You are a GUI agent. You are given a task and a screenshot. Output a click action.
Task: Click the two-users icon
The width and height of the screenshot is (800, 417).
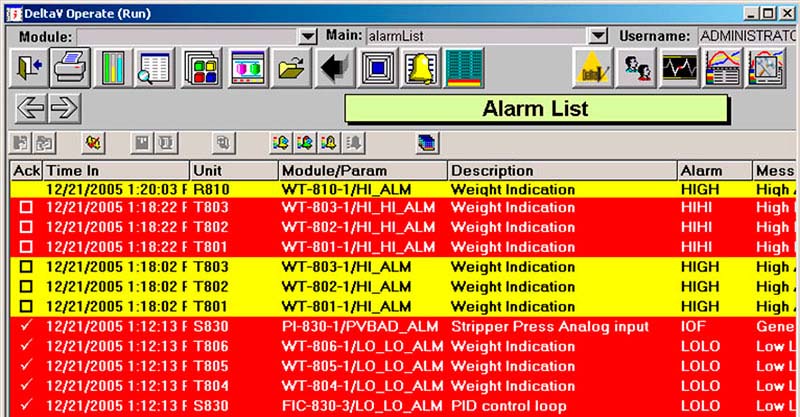636,69
